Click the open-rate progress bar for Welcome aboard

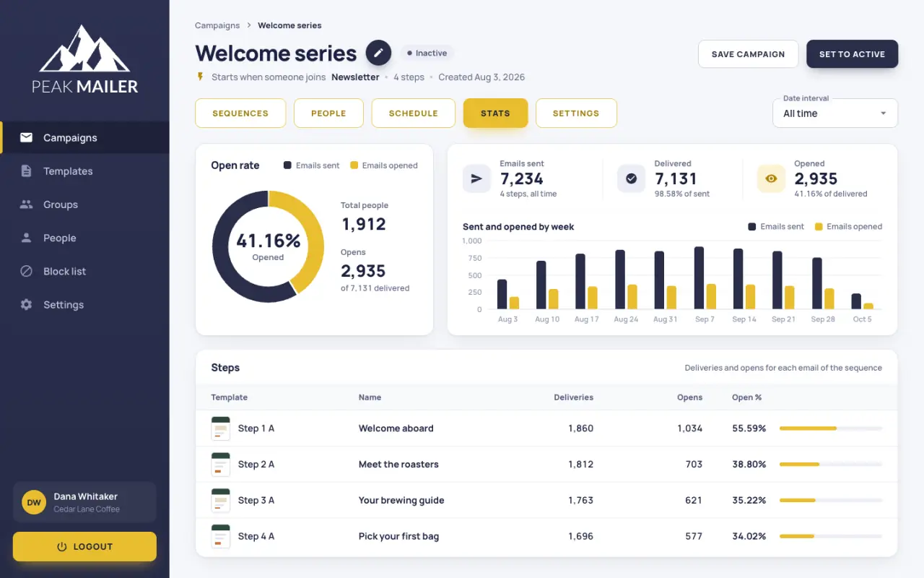830,428
